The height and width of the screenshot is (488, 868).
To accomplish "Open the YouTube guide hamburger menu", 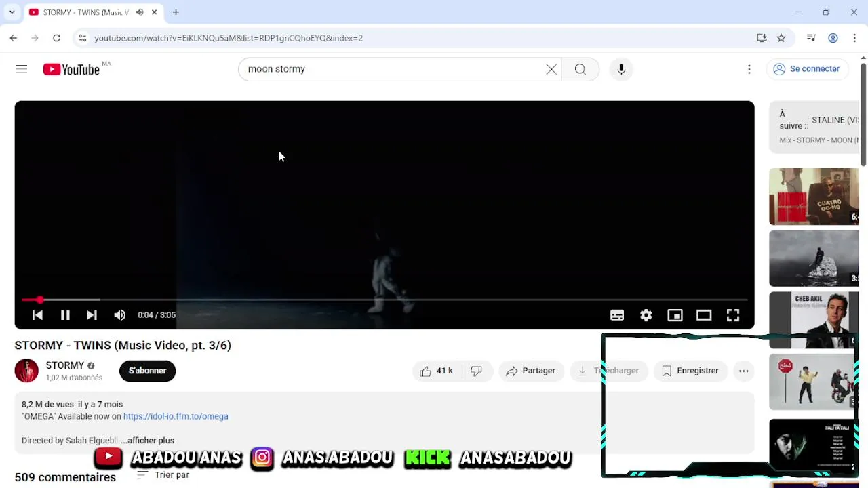I will (x=22, y=69).
